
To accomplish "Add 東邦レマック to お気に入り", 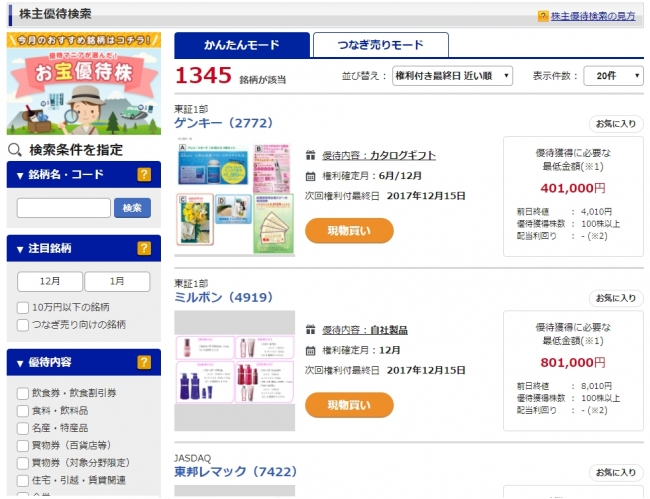I will pos(616,472).
